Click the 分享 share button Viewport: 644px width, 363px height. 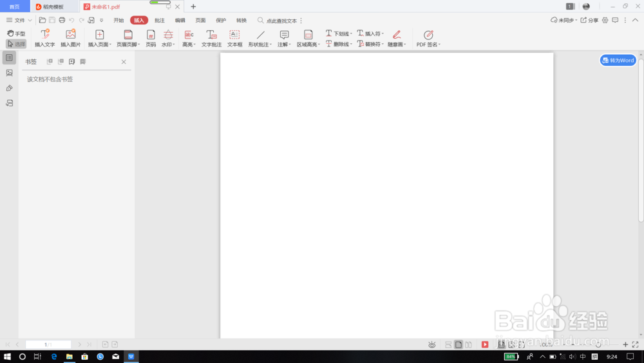pyautogui.click(x=589, y=20)
